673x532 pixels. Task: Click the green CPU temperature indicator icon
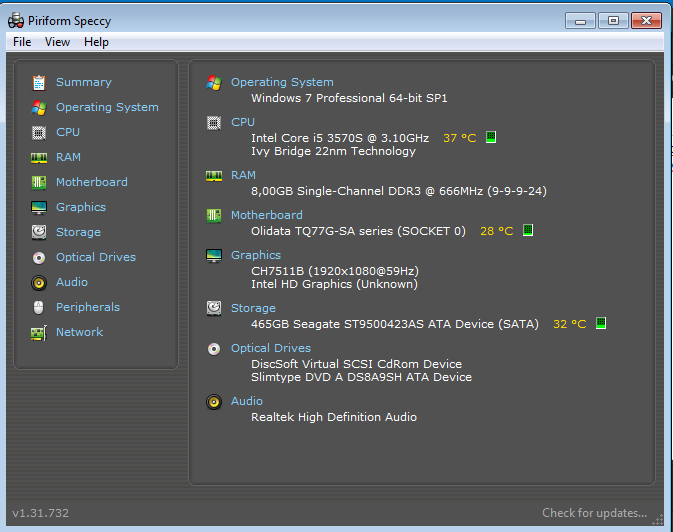click(491, 137)
